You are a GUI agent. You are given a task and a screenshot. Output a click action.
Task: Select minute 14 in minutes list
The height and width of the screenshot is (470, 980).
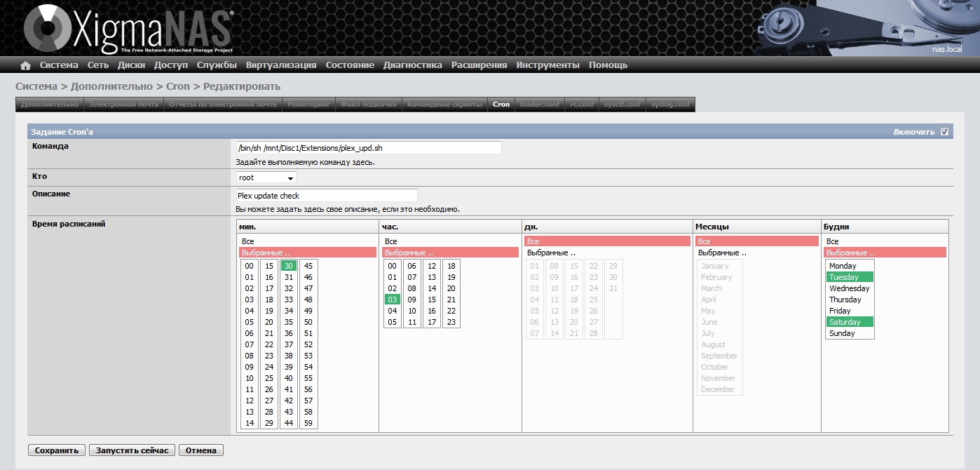[250, 423]
